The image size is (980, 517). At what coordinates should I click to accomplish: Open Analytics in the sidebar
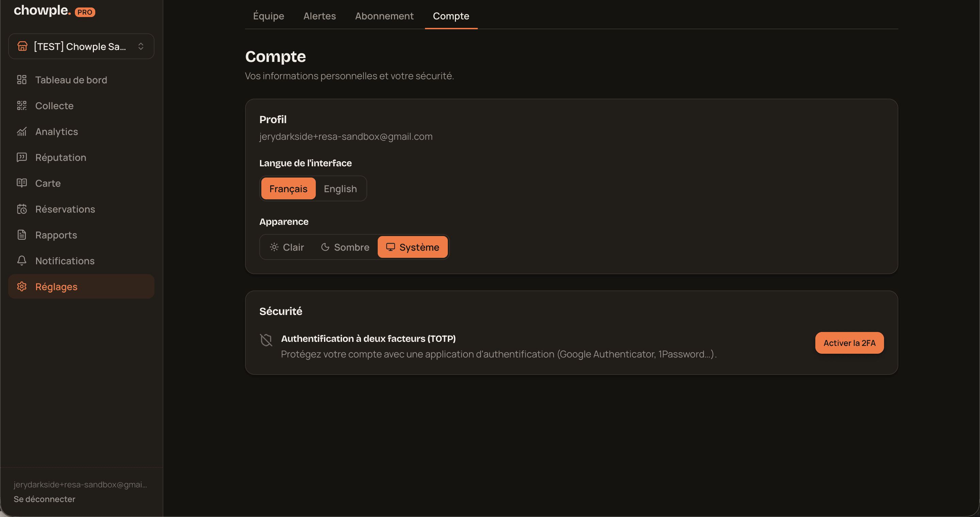81,132
